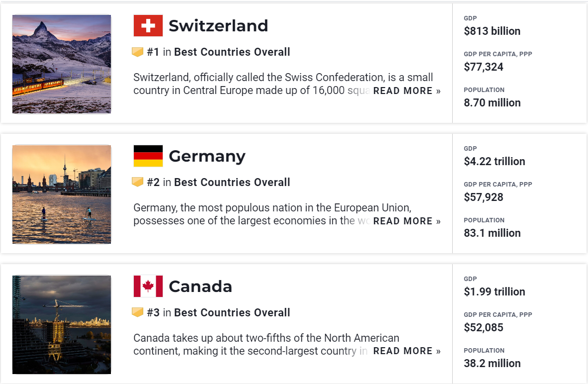Viewport: 588px width, 384px height.
Task: Expand Switzerland description with READ MORE
Action: 407,91
